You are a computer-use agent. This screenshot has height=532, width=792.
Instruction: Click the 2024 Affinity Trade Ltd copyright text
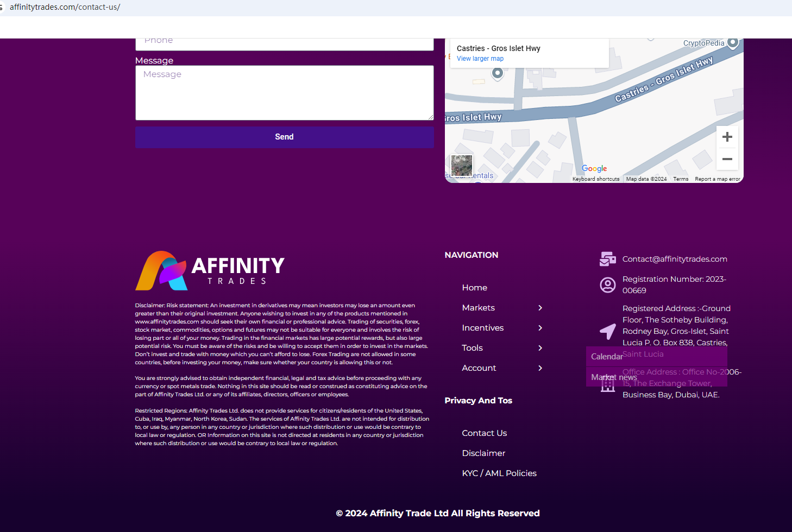[x=438, y=514]
